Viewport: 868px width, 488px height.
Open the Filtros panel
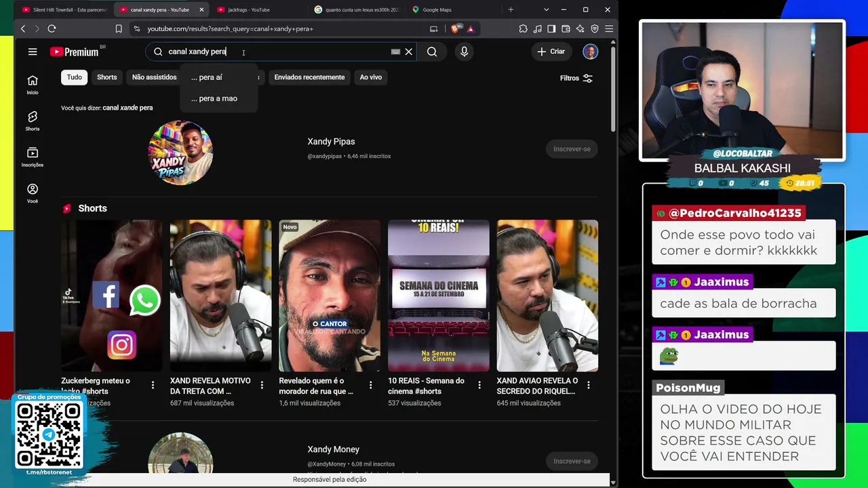576,78
